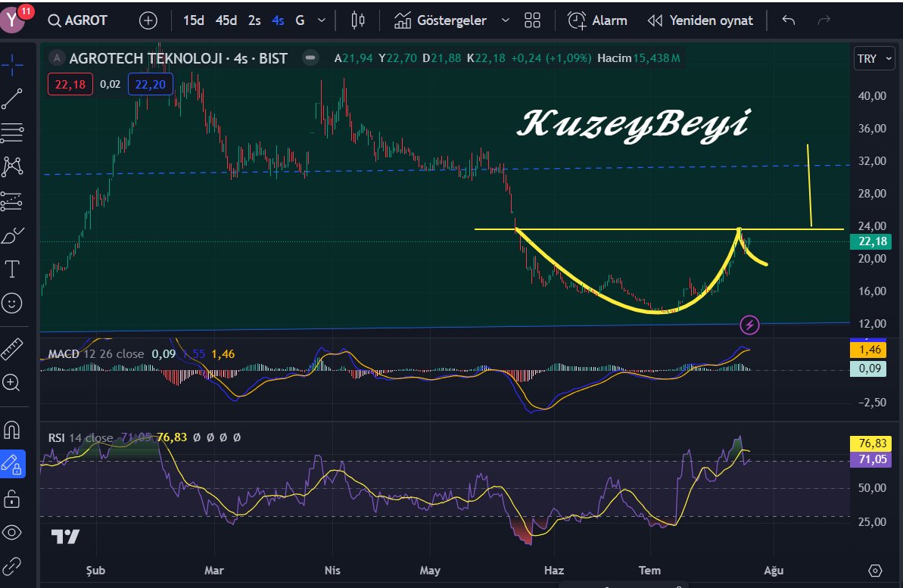
Task: Click the yellow 76,83 RSI value tag
Action: [870, 443]
